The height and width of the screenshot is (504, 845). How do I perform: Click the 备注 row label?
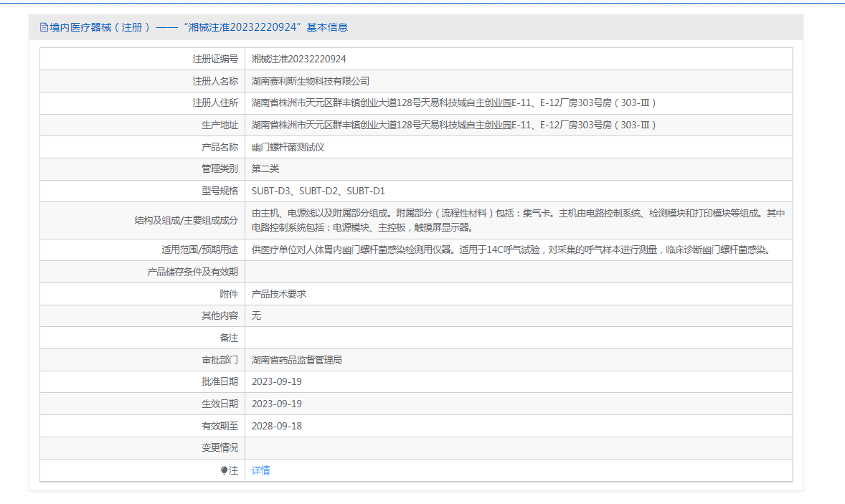(229, 338)
